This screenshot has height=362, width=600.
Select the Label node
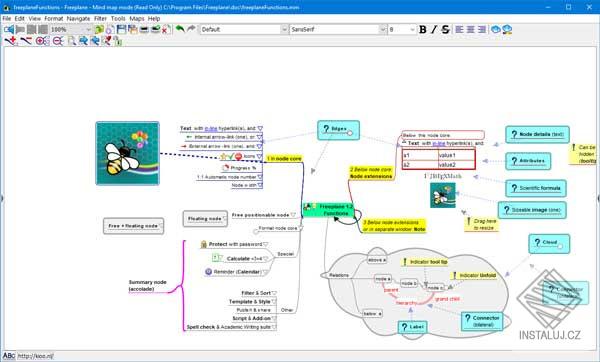click(412, 327)
